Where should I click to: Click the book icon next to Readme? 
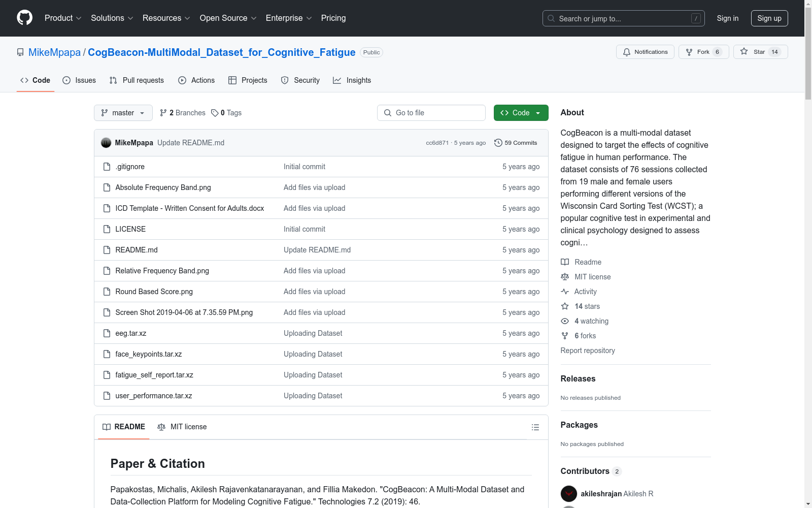point(565,262)
